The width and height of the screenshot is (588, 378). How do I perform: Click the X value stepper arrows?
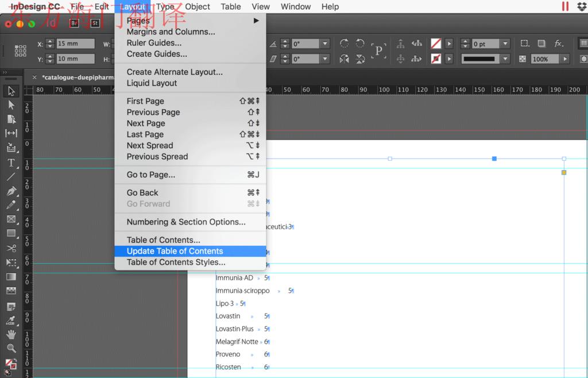51,44
